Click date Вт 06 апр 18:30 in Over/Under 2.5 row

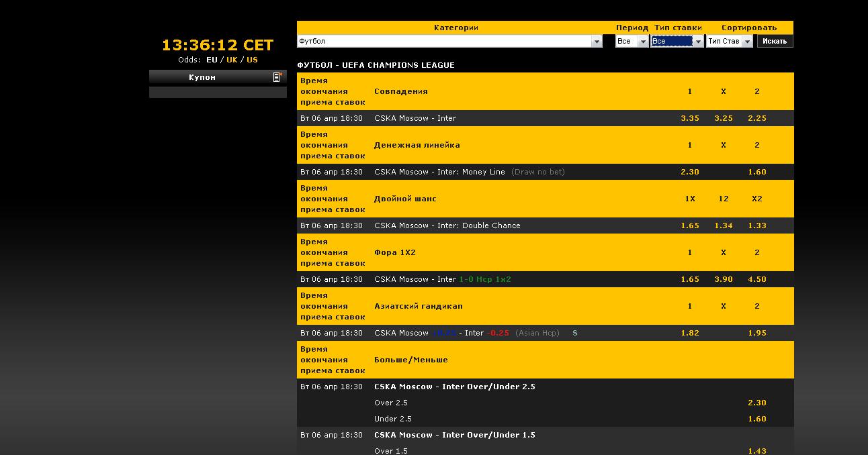[x=331, y=387]
